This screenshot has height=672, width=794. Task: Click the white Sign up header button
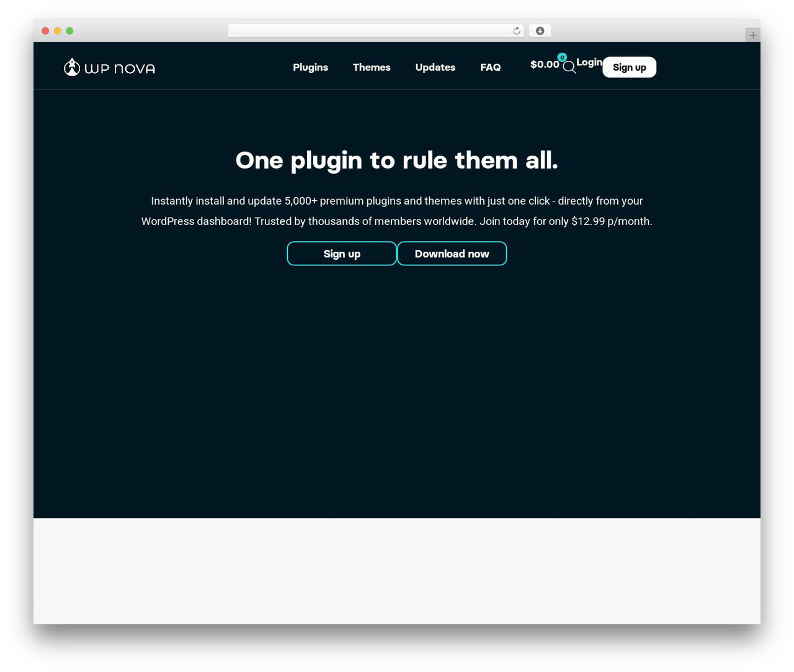click(x=630, y=67)
